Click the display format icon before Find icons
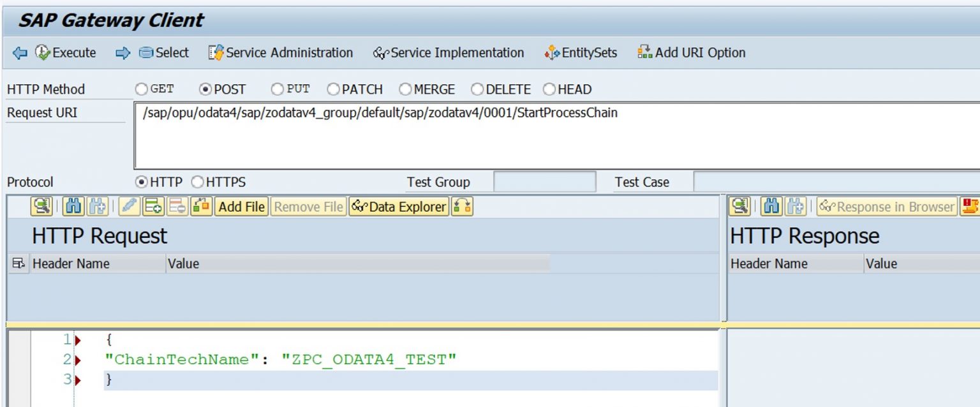Image resolution: width=980 pixels, height=407 pixels. coord(43,207)
